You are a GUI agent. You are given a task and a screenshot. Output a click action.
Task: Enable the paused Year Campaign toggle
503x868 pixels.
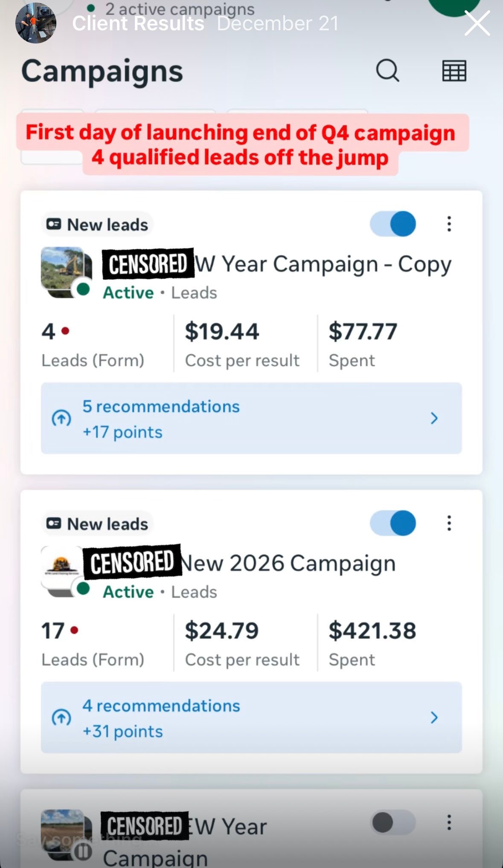pyautogui.click(x=393, y=822)
